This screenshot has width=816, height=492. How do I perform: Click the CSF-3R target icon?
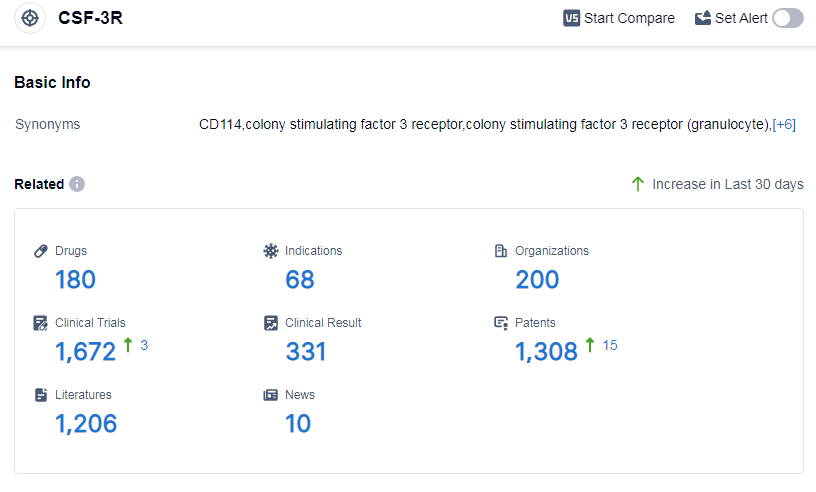[x=30, y=19]
